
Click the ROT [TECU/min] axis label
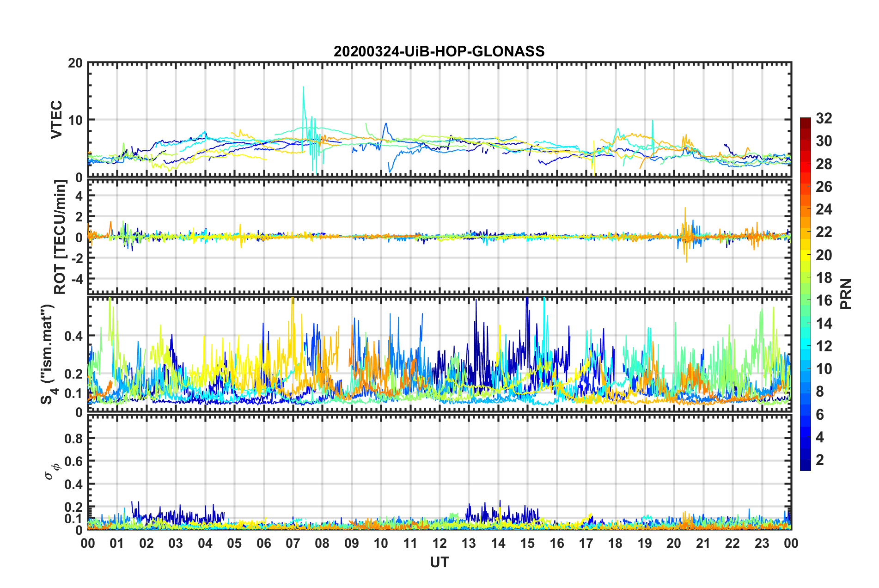pos(60,237)
